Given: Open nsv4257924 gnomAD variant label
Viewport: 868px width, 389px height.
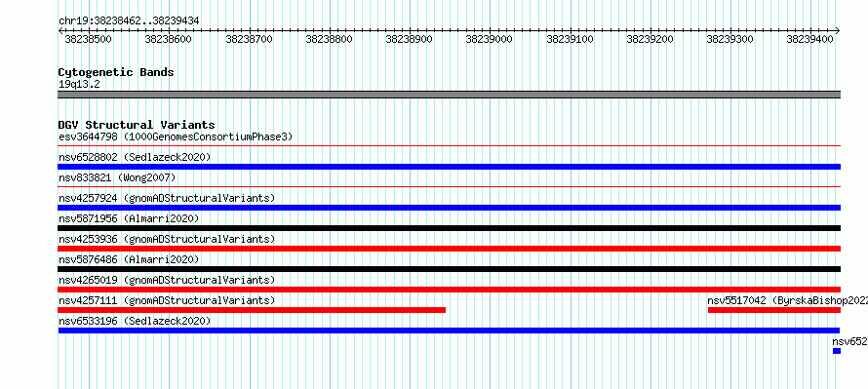Looking at the screenshot, I should click(x=167, y=198).
